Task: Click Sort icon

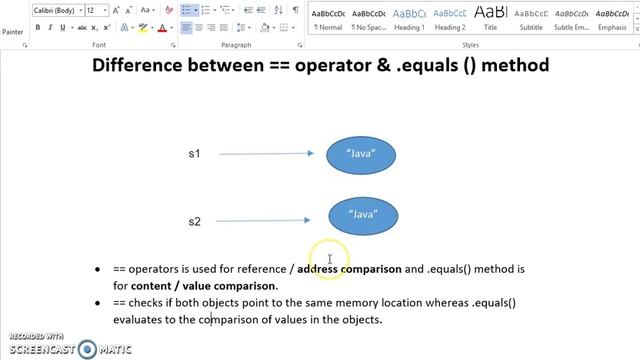Action: point(278,10)
